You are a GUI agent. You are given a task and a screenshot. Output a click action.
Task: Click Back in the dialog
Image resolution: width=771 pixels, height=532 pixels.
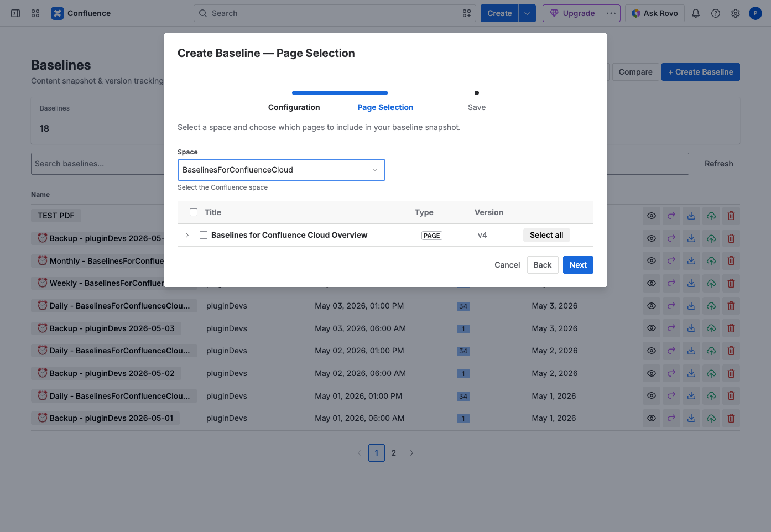(x=543, y=265)
